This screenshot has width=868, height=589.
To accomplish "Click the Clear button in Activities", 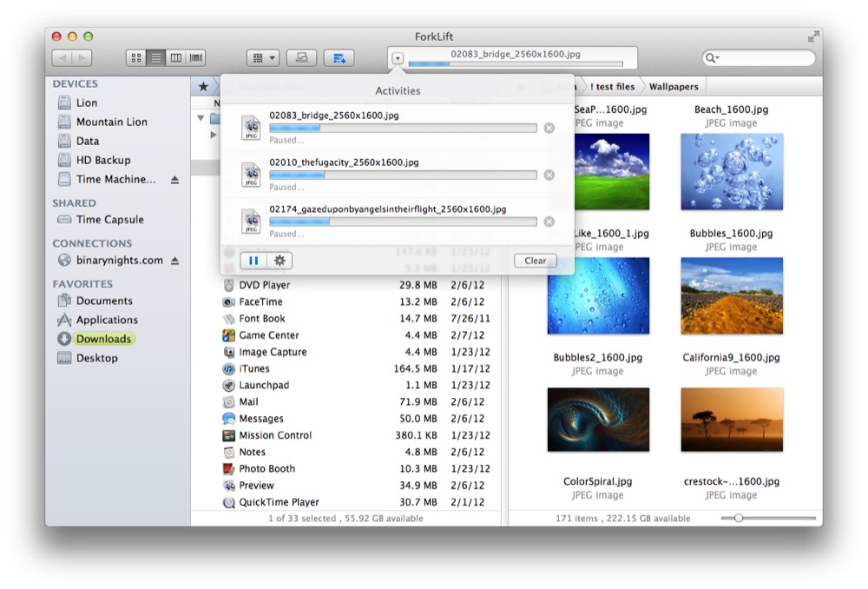I will point(535,261).
